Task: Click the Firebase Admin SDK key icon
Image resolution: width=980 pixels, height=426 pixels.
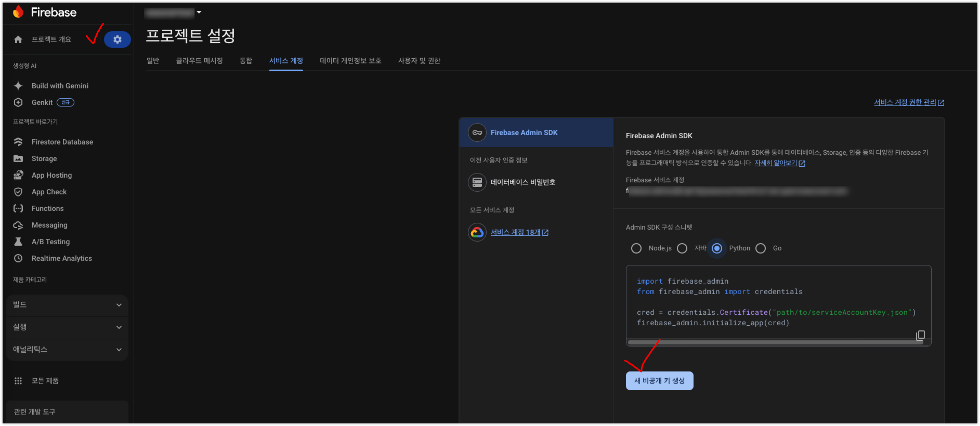Action: (477, 132)
